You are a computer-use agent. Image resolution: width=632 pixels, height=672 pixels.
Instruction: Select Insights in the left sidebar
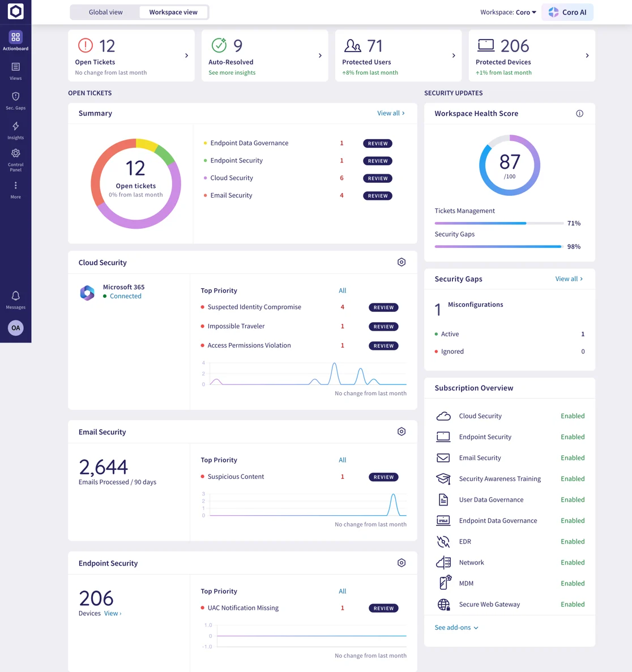[x=15, y=129]
